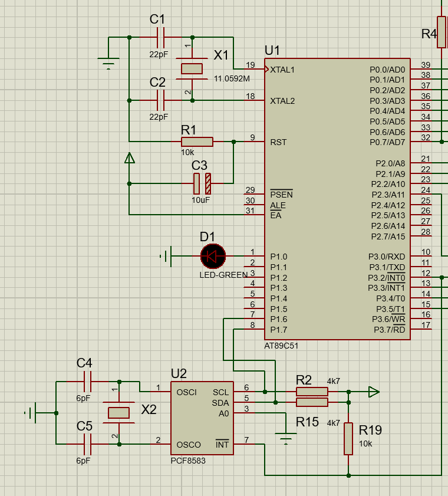Click ground terminal left of X2
Screen dimensions: 448x496
(x=31, y=413)
